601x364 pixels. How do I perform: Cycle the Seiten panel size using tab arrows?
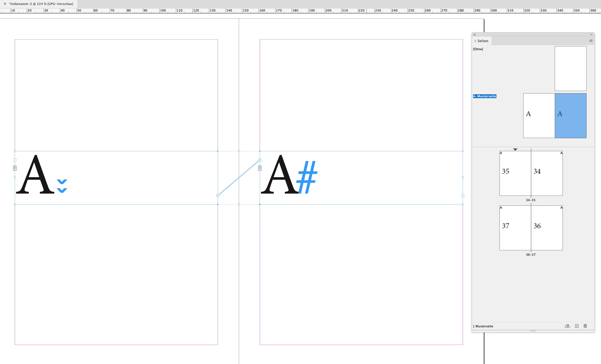click(x=475, y=41)
